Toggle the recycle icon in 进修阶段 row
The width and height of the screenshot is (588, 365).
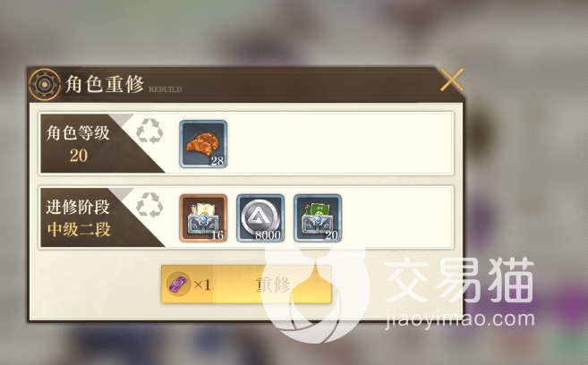click(149, 205)
